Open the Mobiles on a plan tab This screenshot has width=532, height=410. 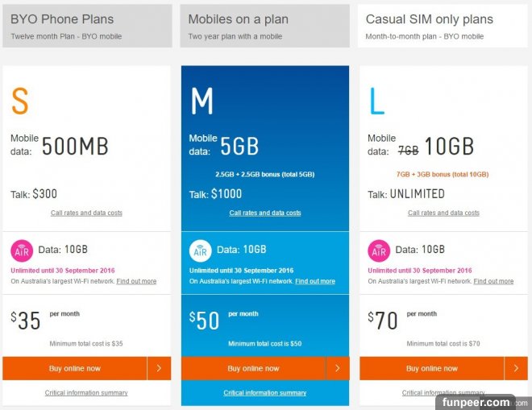tap(264, 26)
